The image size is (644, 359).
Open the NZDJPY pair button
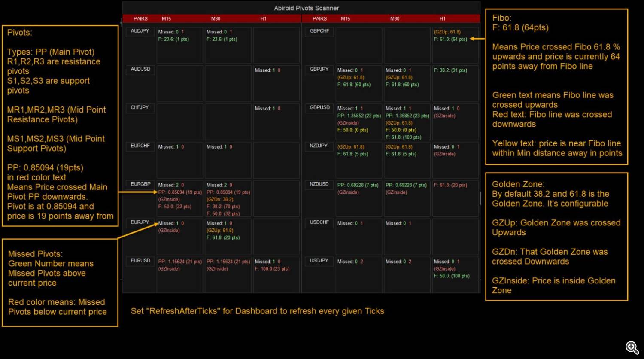pos(319,146)
